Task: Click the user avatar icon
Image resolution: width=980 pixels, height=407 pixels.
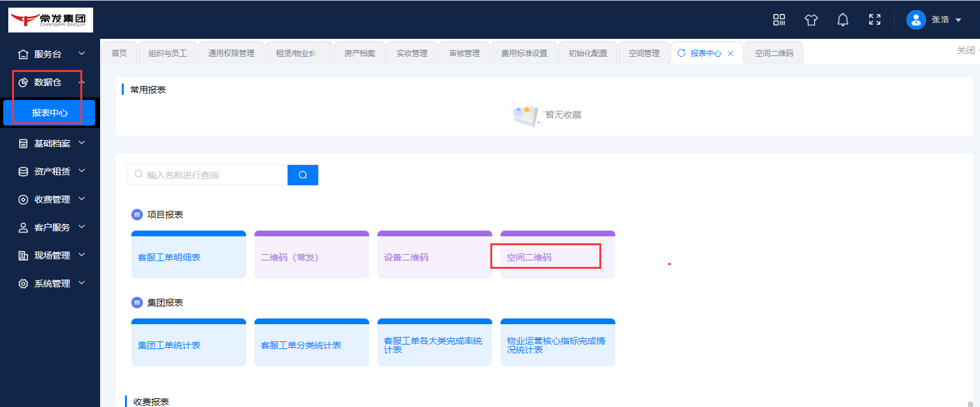Action: pos(916,20)
